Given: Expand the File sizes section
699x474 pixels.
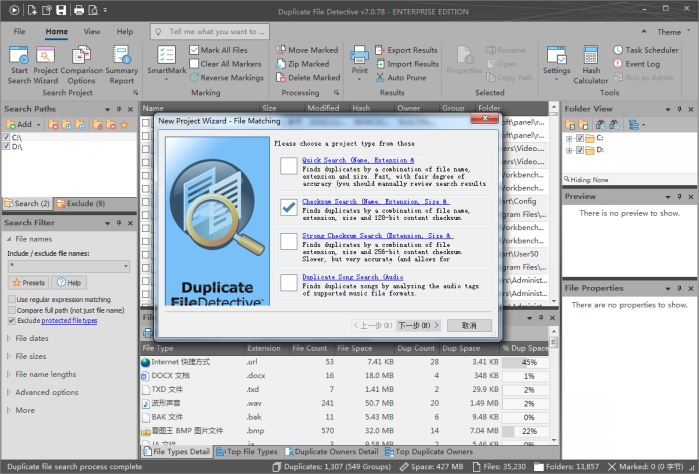Looking at the screenshot, I should 8,356.
